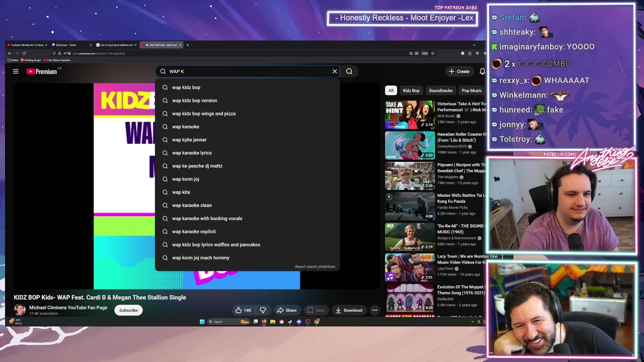This screenshot has width=644, height=362.
Task: Pick suggestion 'wap ke peeche dj mattz'
Action: pos(247,166)
